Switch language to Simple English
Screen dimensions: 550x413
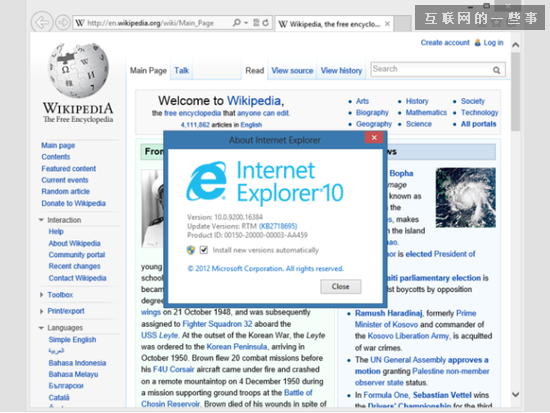[72, 339]
